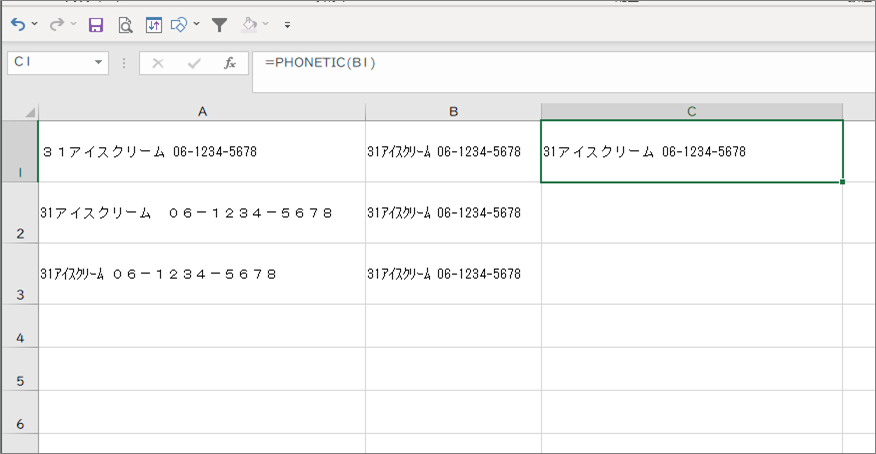Viewport: 876px width, 454px height.
Task: Open the fill color dropdown arrow
Action: (266, 24)
